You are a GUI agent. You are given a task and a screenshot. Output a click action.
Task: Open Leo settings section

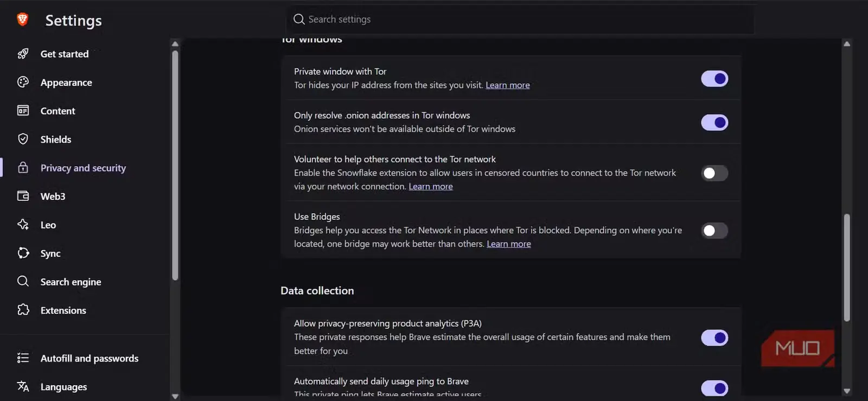[48, 225]
